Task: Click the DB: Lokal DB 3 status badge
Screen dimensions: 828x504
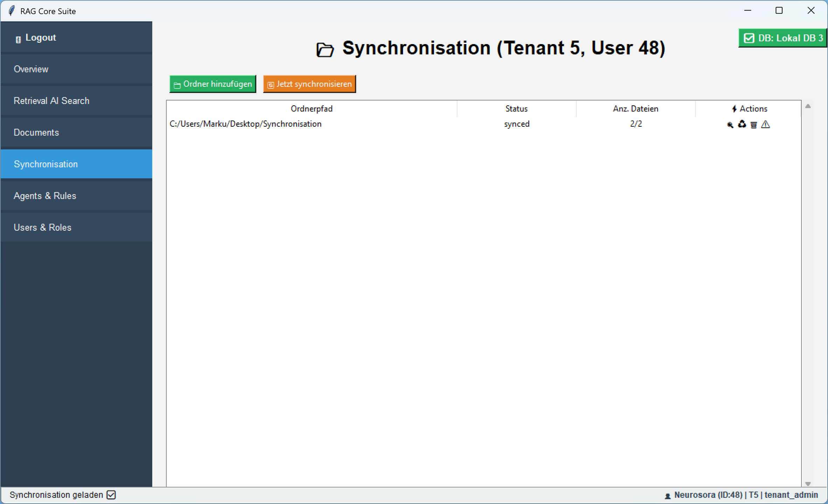Action: tap(783, 38)
